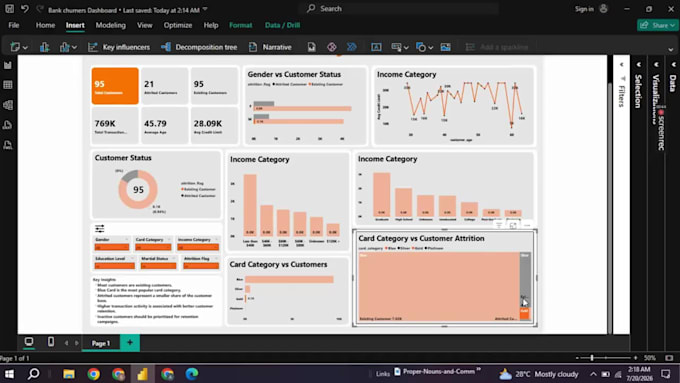Insert a Paginated report visual
Screen dimensions: 680x383
(x=311, y=47)
